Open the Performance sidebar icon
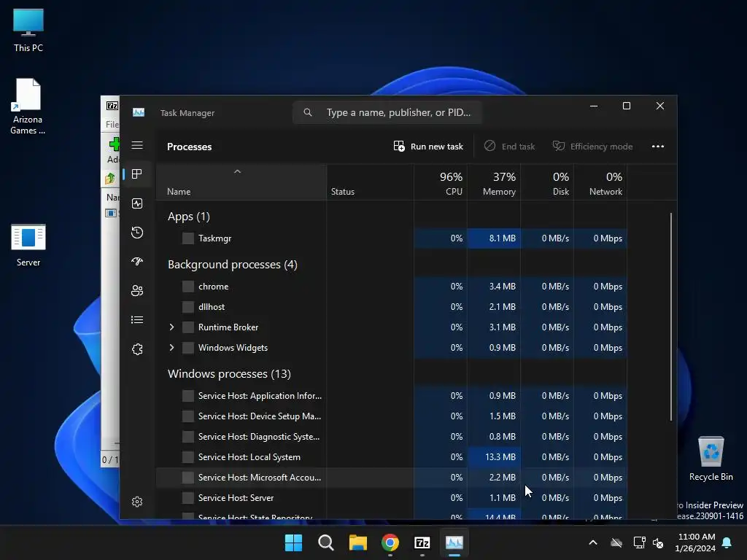This screenshot has height=560, width=747. click(137, 204)
